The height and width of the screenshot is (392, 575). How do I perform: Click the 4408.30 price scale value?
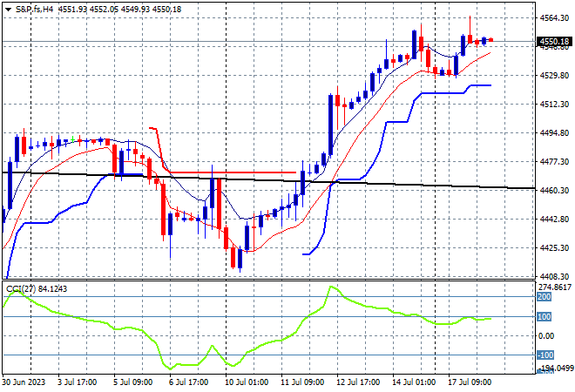(x=554, y=276)
